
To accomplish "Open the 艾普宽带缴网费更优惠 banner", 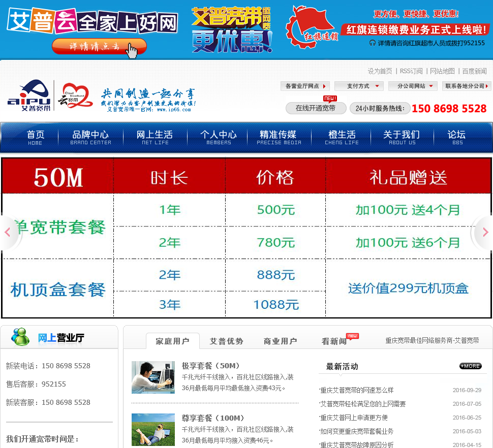I will click(232, 29).
